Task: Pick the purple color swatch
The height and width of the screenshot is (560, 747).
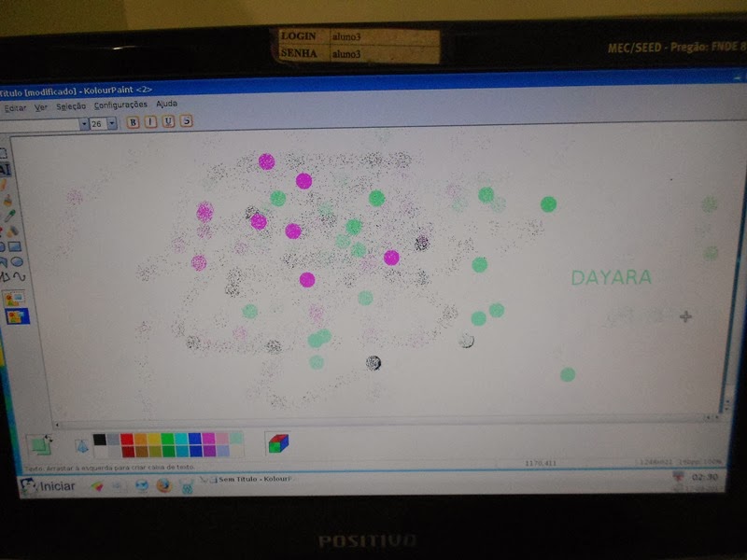Action: pos(209,451)
